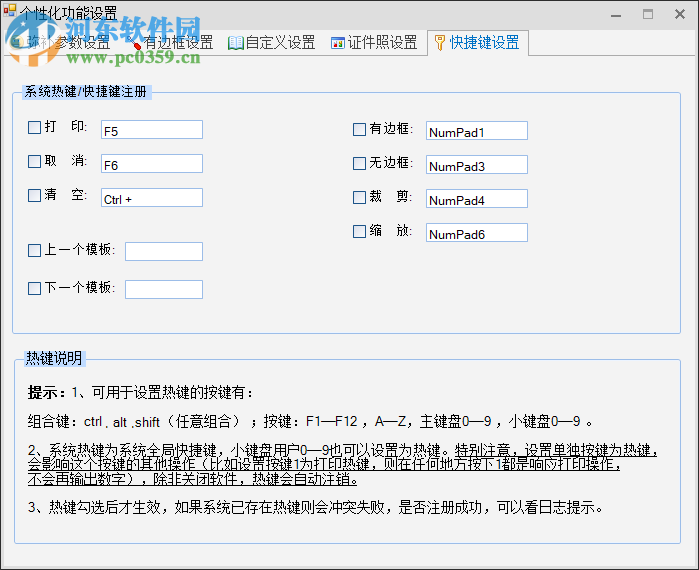Check the 有边框 hotkey checkbox
699x570 pixels.
pyautogui.click(x=359, y=129)
